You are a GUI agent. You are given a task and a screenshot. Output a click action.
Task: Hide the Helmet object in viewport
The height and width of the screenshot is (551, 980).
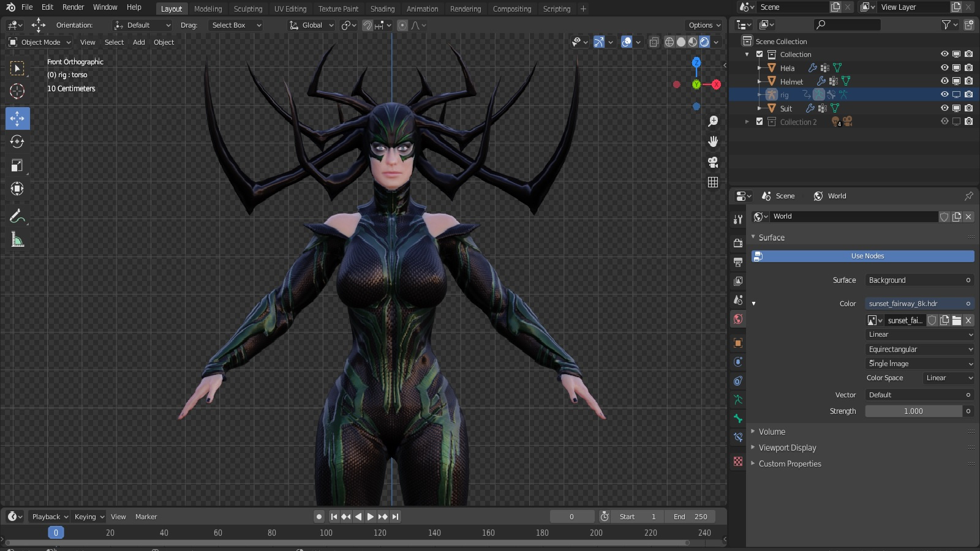tap(944, 81)
